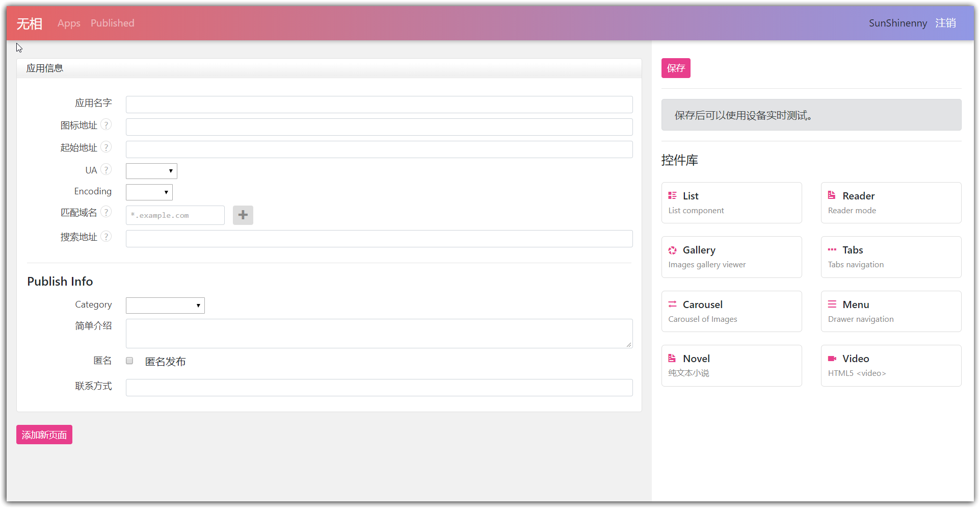Click the Novel component icon
Image resolution: width=980 pixels, height=508 pixels.
672,358
